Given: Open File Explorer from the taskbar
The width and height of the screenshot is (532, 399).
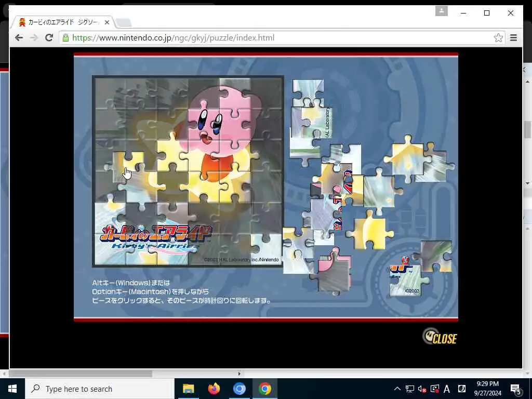Looking at the screenshot, I should (188, 389).
